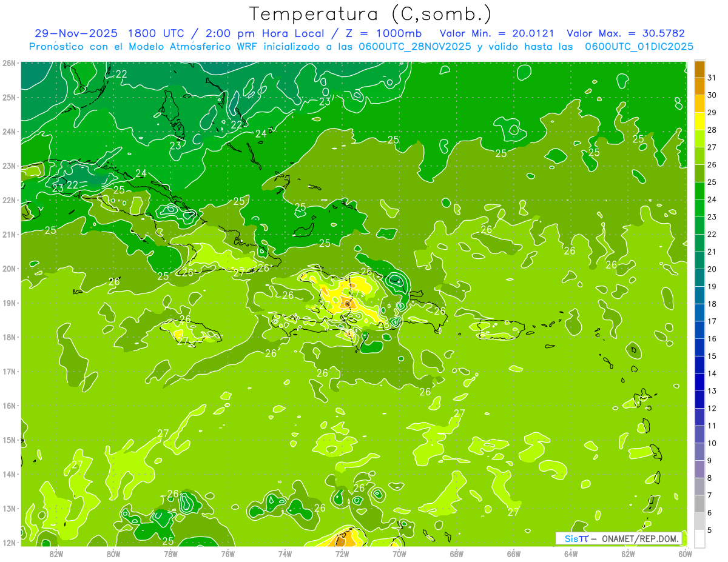
Task: Click the "30" value on the color scale
Action: click(712, 95)
